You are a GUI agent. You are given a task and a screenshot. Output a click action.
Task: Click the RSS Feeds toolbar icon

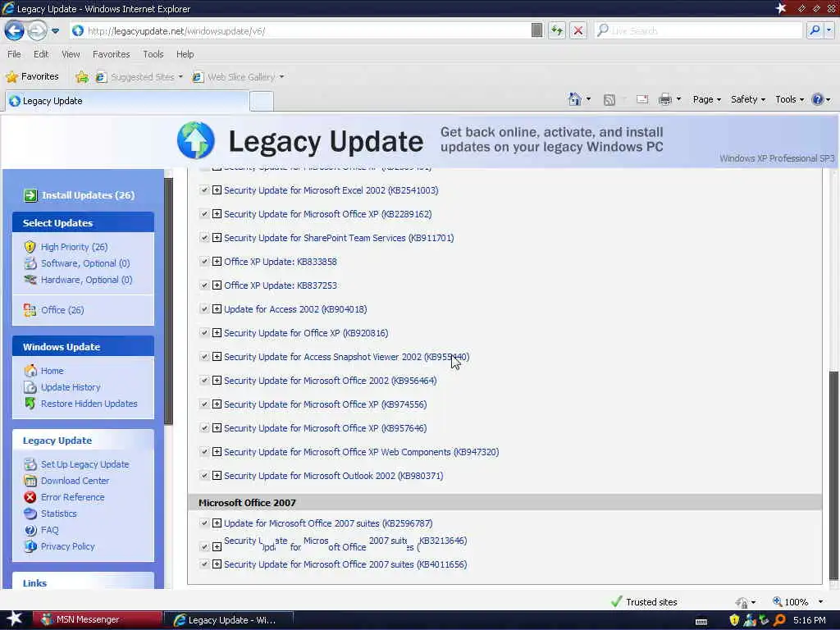pos(609,99)
